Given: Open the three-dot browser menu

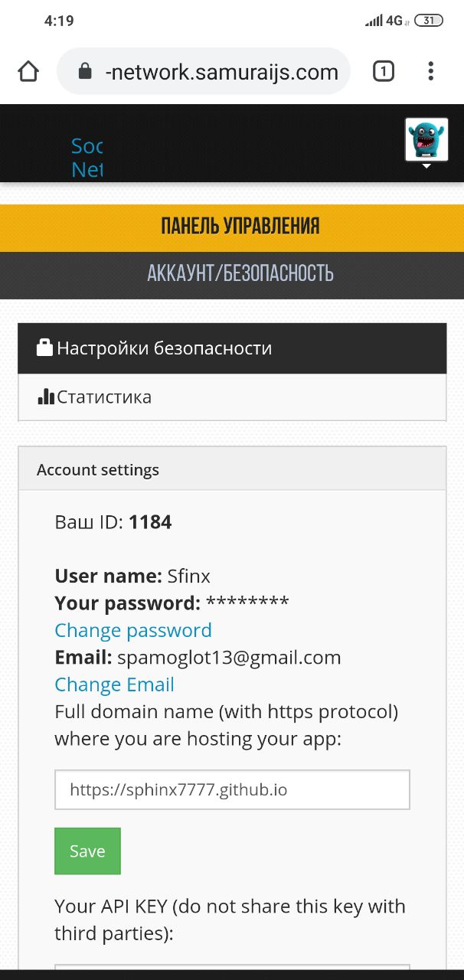Looking at the screenshot, I should tap(431, 72).
